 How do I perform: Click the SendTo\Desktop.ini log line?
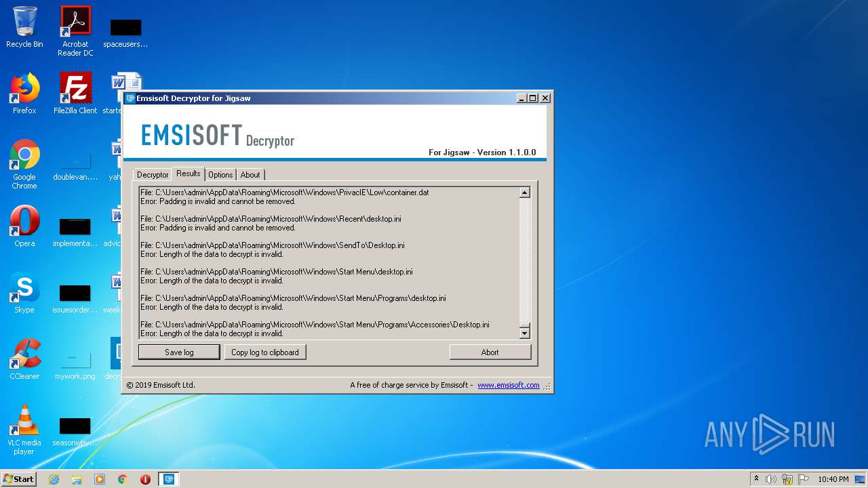click(273, 245)
